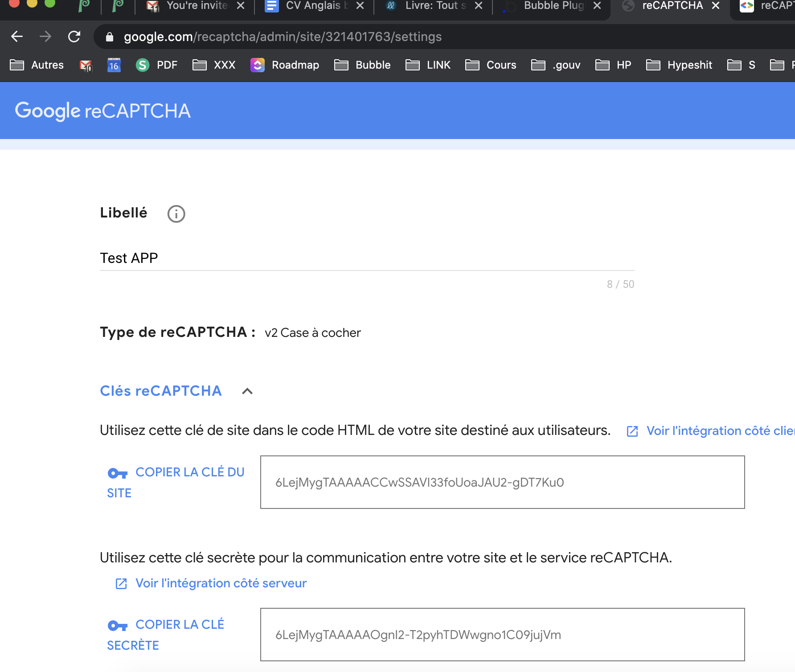Open the Gmail bookmark icon
795x672 pixels.
[x=86, y=66]
